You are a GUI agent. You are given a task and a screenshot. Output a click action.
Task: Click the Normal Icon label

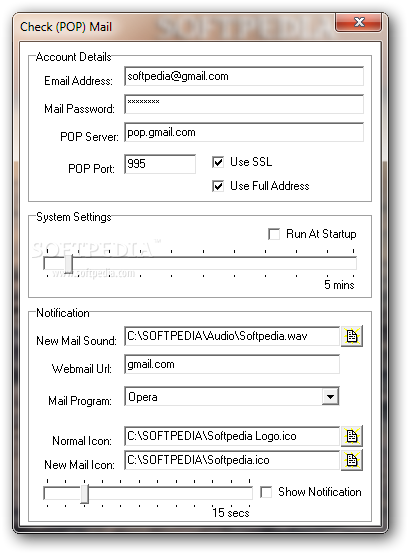[x=82, y=441]
